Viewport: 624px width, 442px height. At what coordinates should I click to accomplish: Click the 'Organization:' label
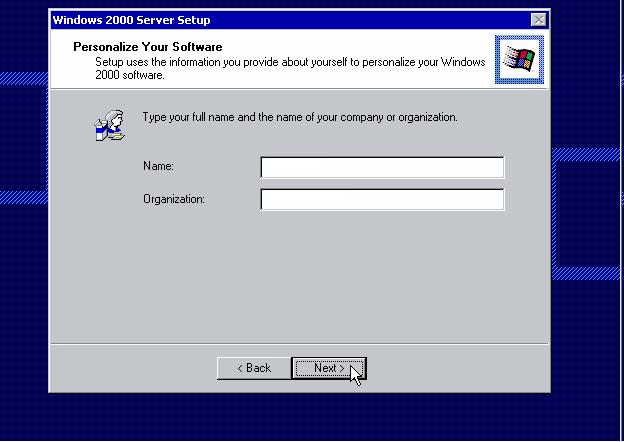(x=174, y=199)
